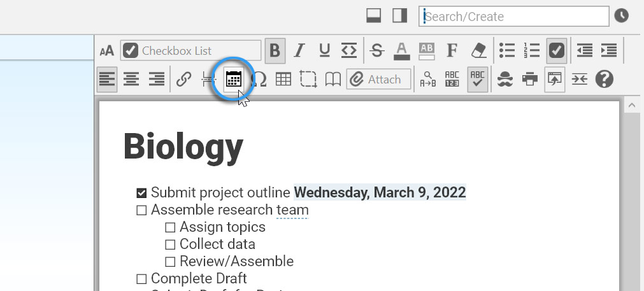Toggle spell check ABC checkmark button

(477, 80)
